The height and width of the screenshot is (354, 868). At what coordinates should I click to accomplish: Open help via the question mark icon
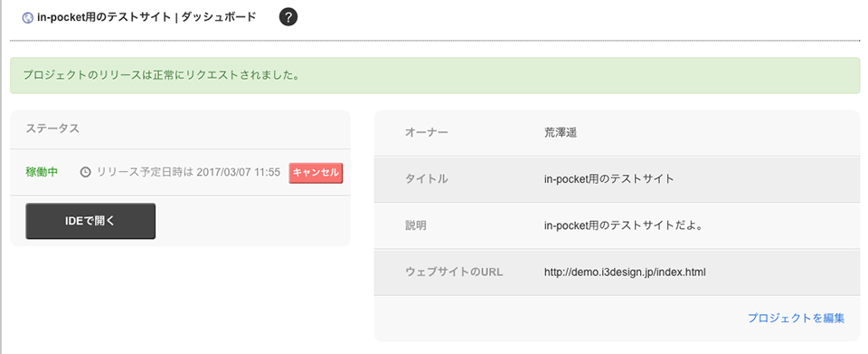pyautogui.click(x=288, y=17)
